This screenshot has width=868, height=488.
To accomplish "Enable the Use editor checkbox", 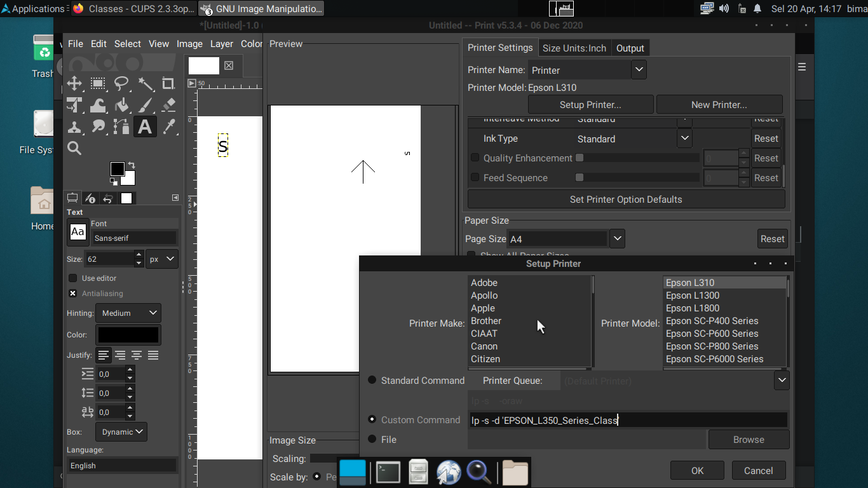I will coord(72,278).
